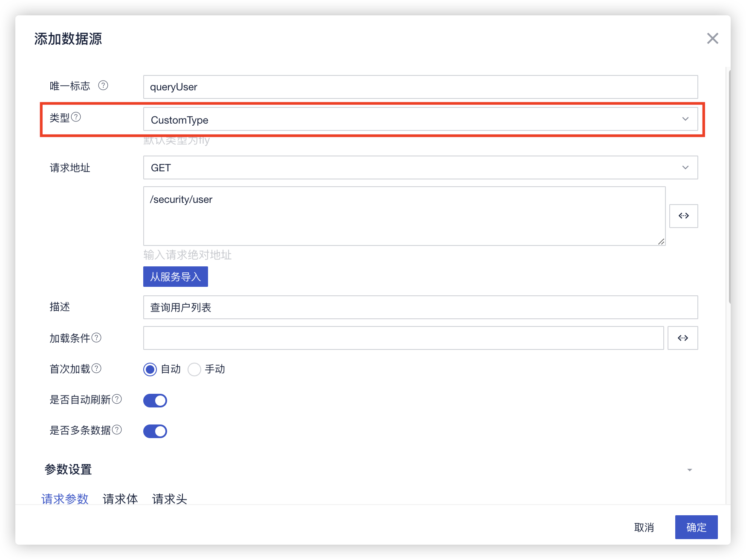Click help icon beside 首次加载
This screenshot has width=746, height=560.
(97, 369)
